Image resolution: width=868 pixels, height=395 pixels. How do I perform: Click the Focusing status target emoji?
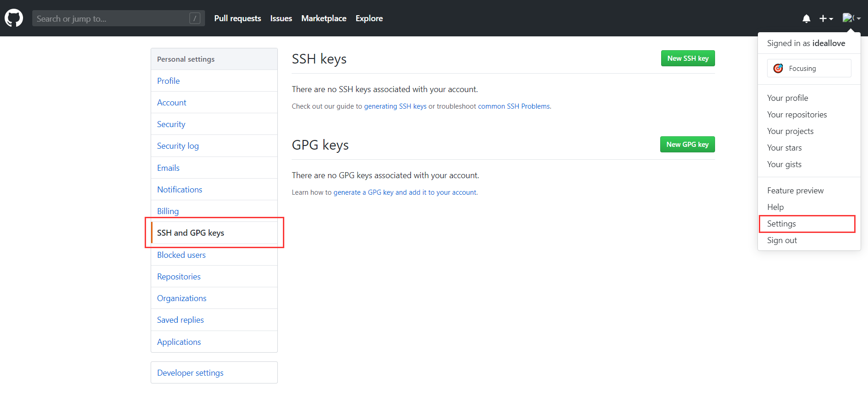click(778, 69)
